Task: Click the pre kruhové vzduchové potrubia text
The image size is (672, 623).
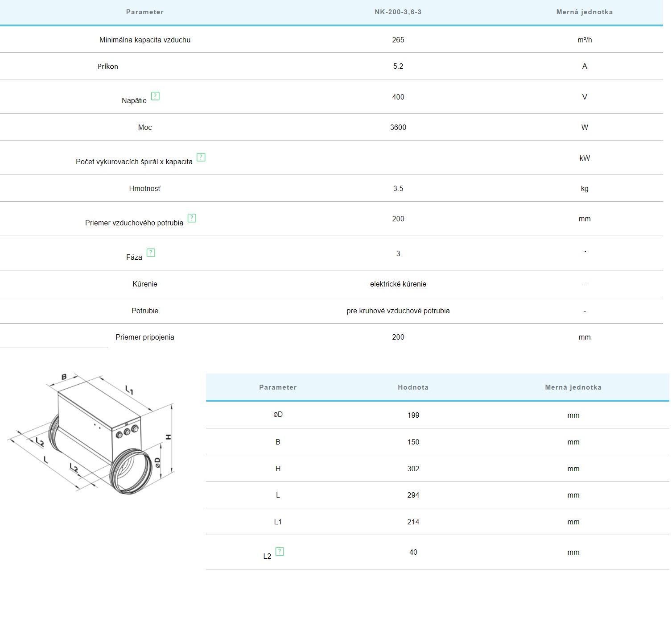Action: [x=398, y=311]
